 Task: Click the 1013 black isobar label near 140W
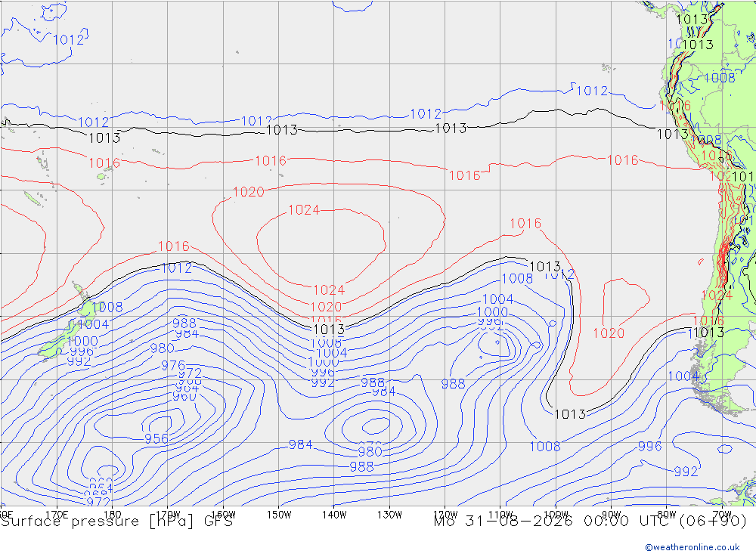329,330
